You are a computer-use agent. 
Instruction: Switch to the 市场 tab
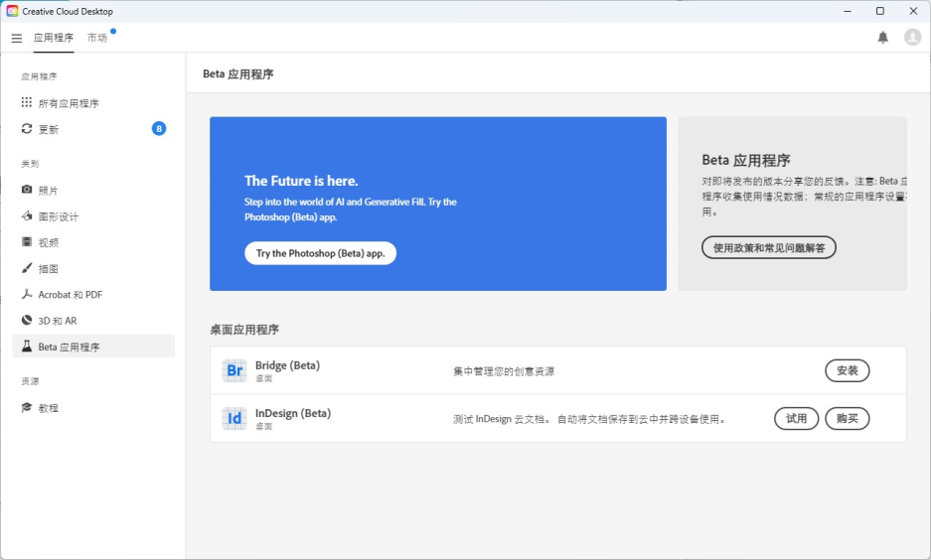pyautogui.click(x=96, y=38)
